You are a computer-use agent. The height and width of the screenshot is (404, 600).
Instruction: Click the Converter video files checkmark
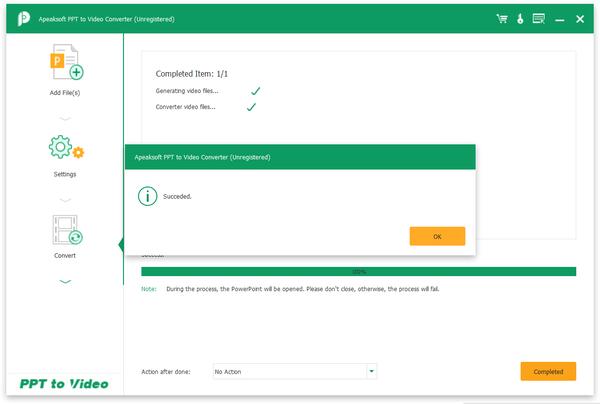(251, 107)
